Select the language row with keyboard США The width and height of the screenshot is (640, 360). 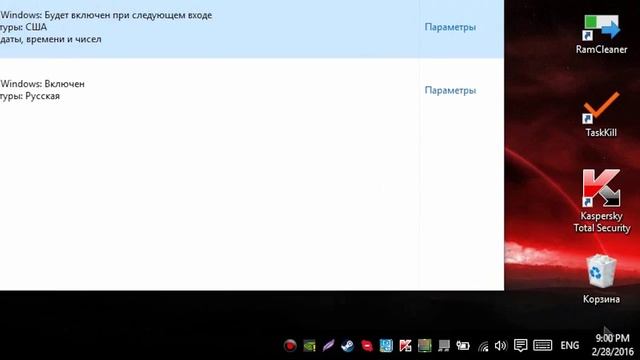(252, 29)
